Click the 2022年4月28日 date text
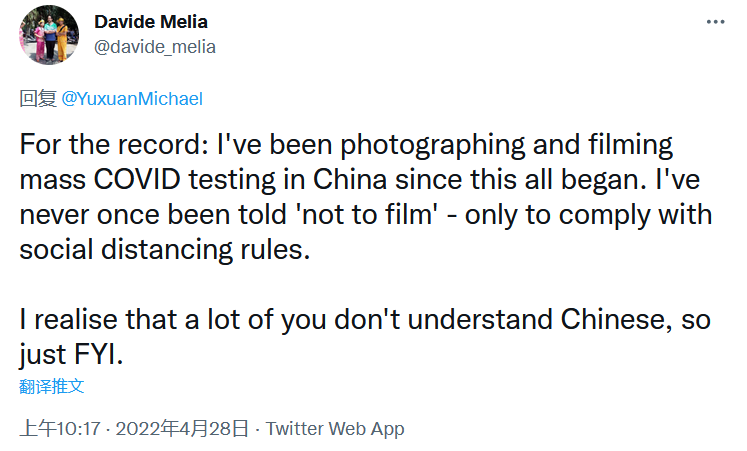The image size is (747, 451). [x=182, y=428]
